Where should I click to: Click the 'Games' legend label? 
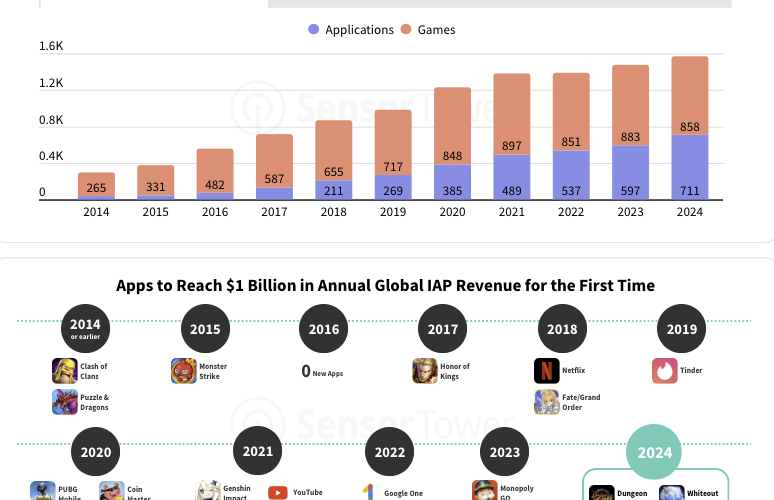point(436,30)
